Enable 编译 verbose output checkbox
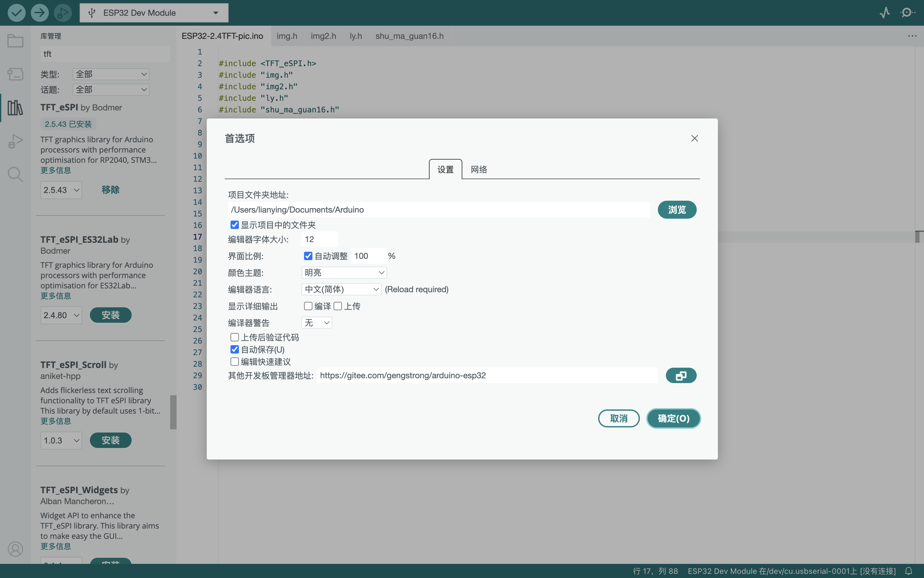The width and height of the screenshot is (924, 578). pyautogui.click(x=308, y=306)
